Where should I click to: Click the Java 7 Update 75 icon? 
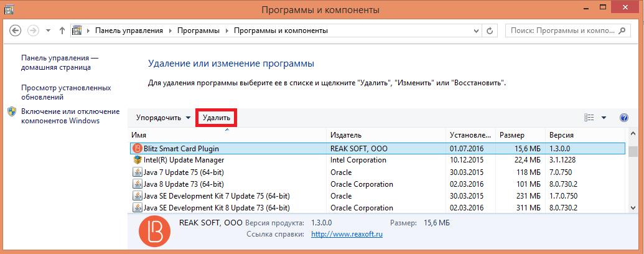138,172
